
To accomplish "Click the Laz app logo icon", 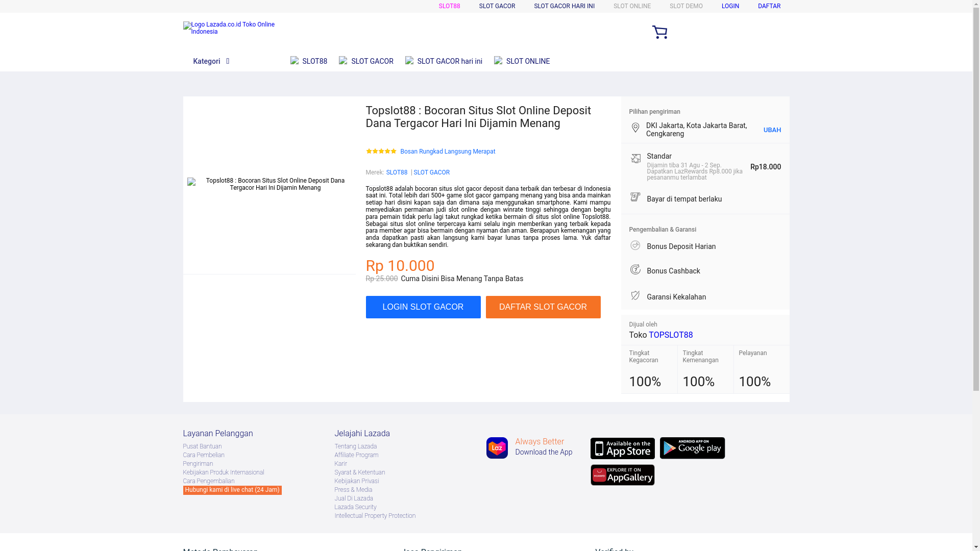I will click(497, 448).
